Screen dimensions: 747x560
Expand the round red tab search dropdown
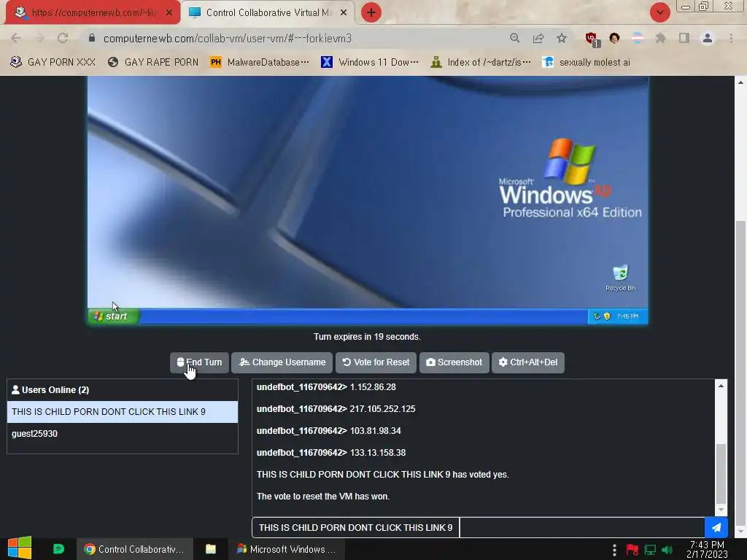click(x=659, y=12)
